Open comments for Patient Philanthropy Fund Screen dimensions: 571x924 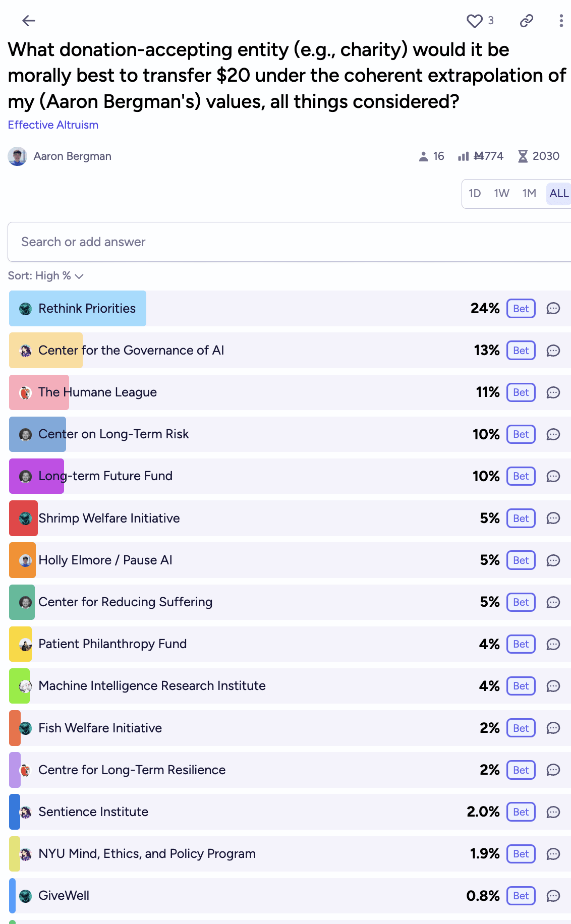(x=553, y=644)
